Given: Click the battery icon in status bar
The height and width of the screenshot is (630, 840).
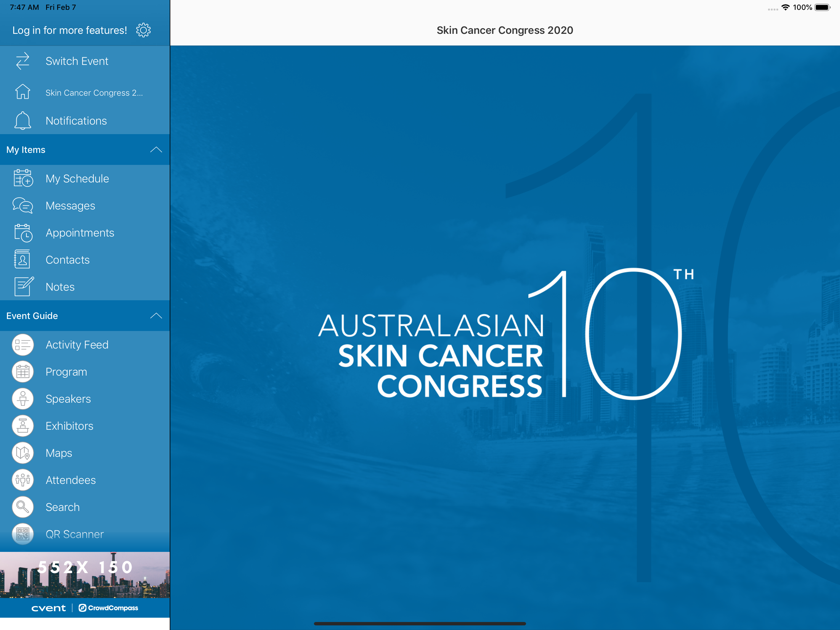Looking at the screenshot, I should click(x=822, y=7).
